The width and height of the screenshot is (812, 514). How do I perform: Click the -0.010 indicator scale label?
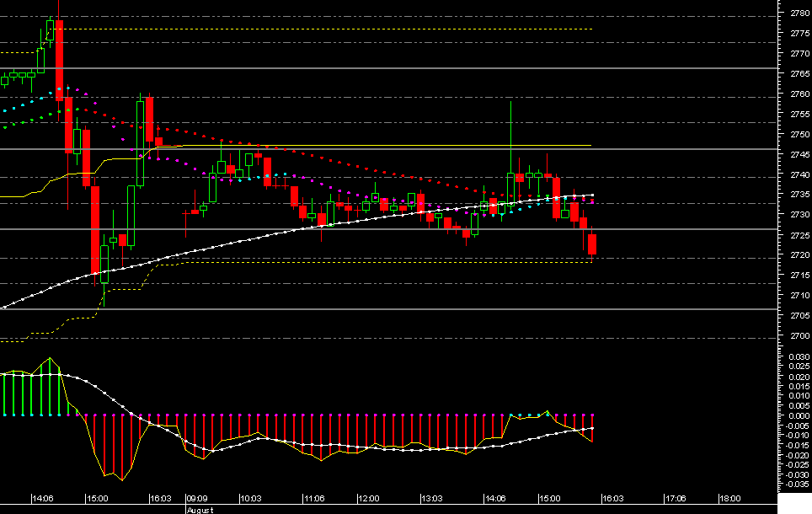click(798, 436)
